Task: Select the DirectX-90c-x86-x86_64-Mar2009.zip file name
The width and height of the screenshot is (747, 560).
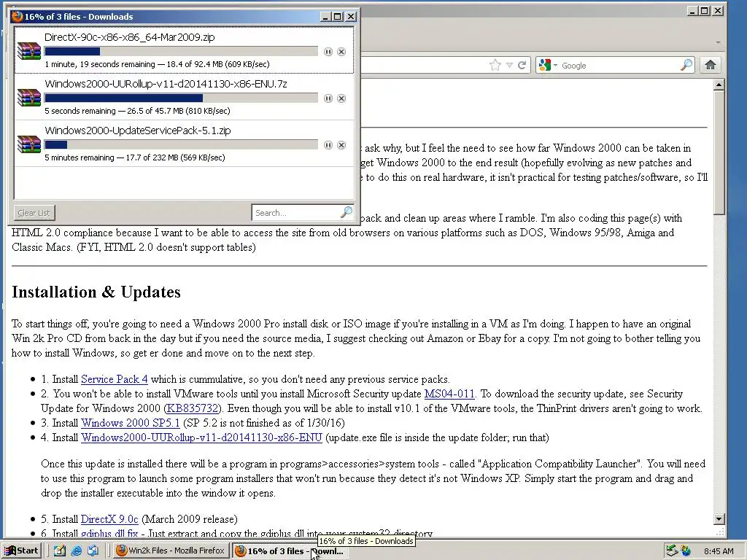Action: (x=130, y=37)
